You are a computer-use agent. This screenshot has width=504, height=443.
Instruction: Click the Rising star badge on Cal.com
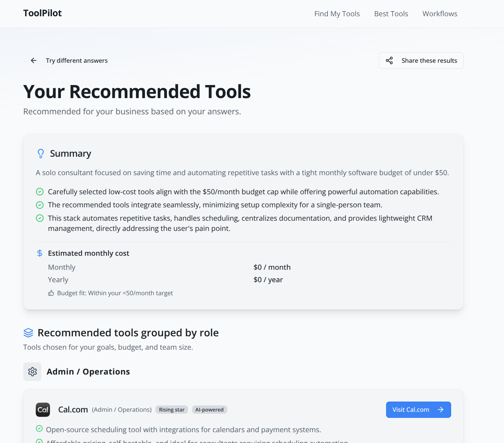pyautogui.click(x=171, y=410)
